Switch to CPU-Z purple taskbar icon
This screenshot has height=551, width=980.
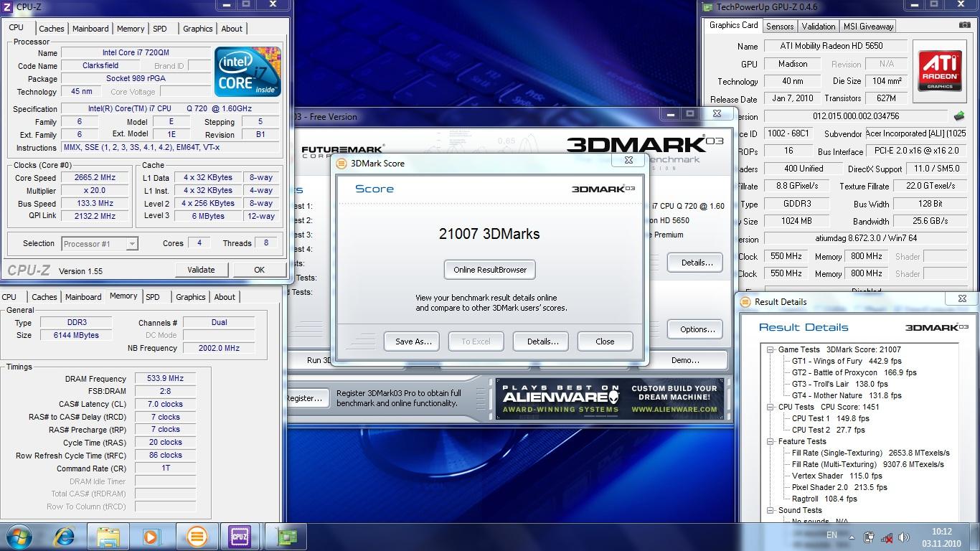click(x=240, y=536)
